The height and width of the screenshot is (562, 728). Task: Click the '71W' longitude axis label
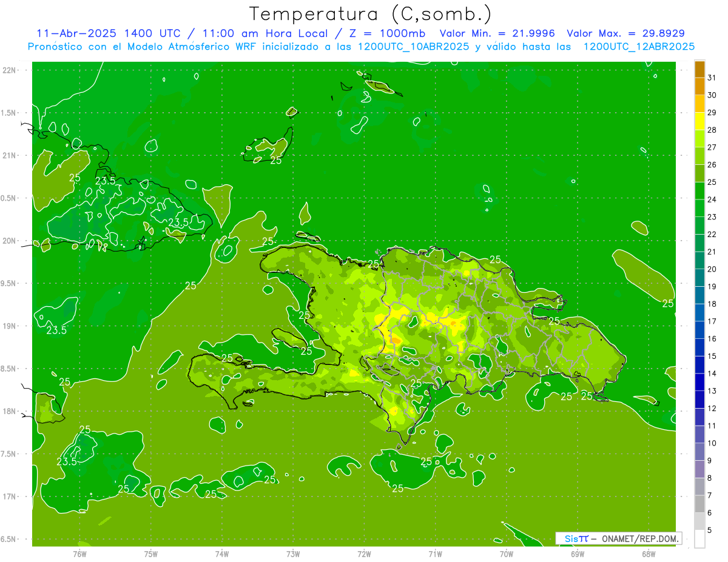pyautogui.click(x=435, y=554)
